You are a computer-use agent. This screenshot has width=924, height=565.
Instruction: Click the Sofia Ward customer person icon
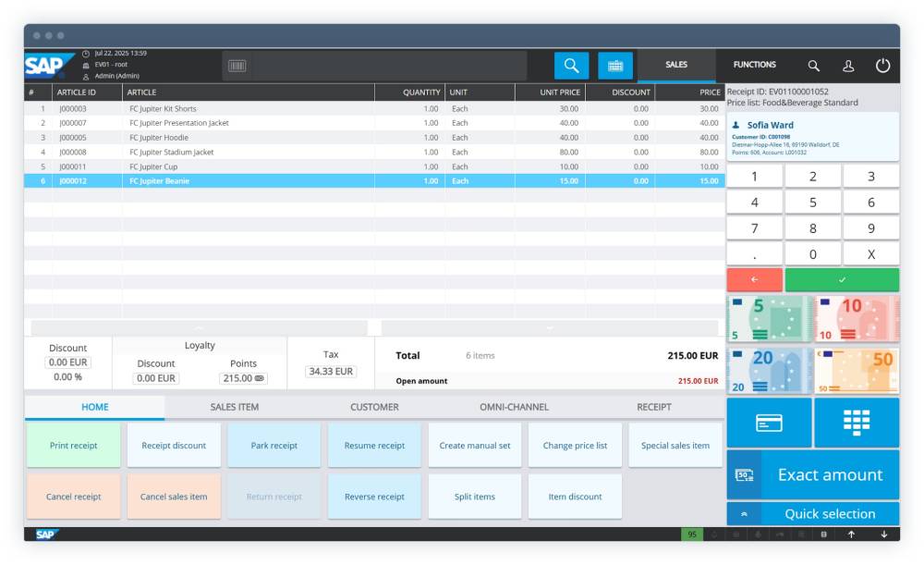coord(736,125)
